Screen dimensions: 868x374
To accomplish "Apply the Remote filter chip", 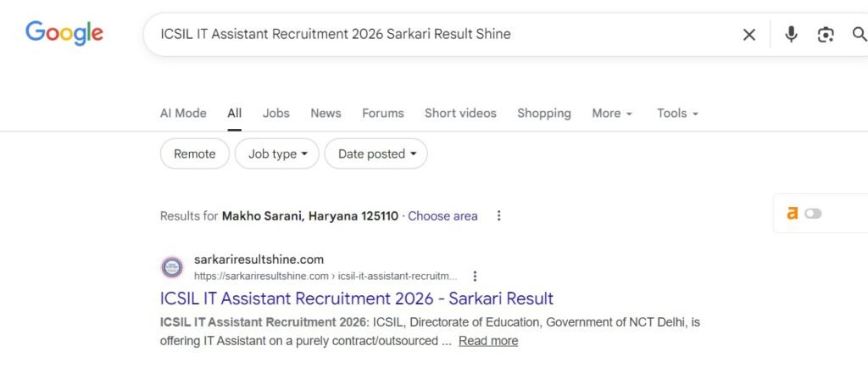I will [x=194, y=154].
